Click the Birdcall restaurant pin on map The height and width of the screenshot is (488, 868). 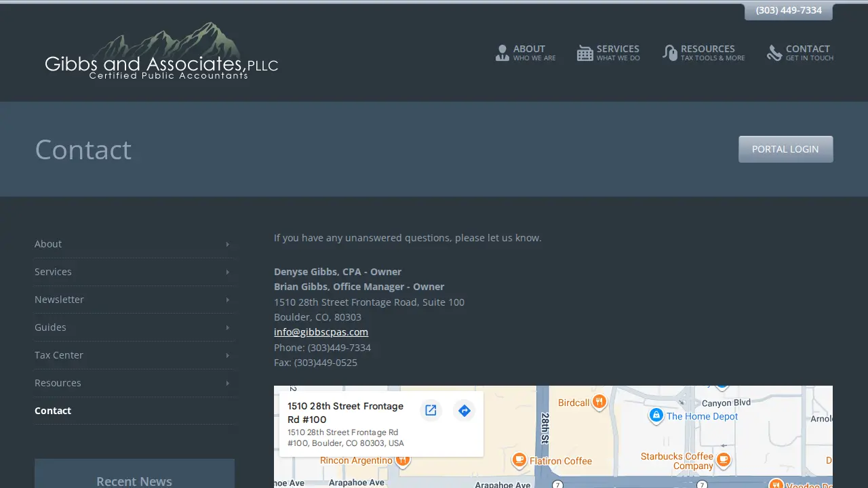click(x=599, y=403)
